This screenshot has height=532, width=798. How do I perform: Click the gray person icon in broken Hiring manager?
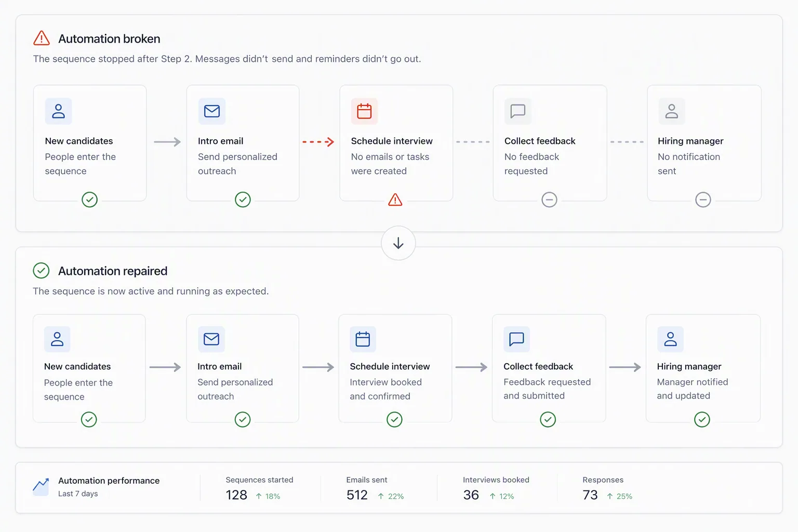pos(672,111)
